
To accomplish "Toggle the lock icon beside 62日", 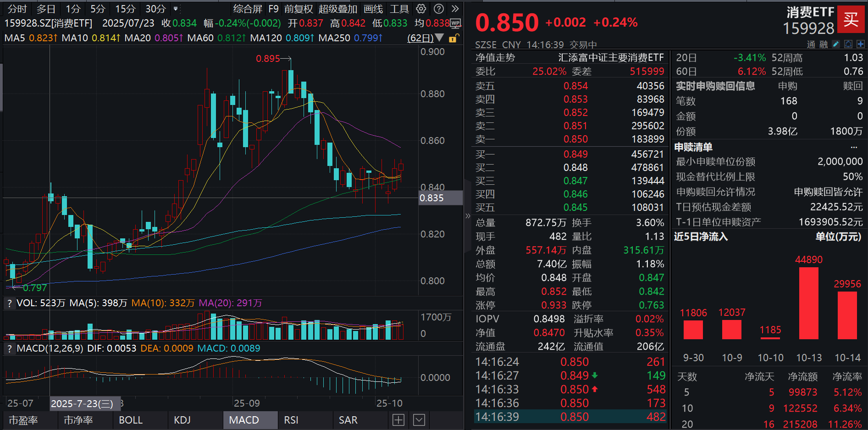I will tap(453, 39).
